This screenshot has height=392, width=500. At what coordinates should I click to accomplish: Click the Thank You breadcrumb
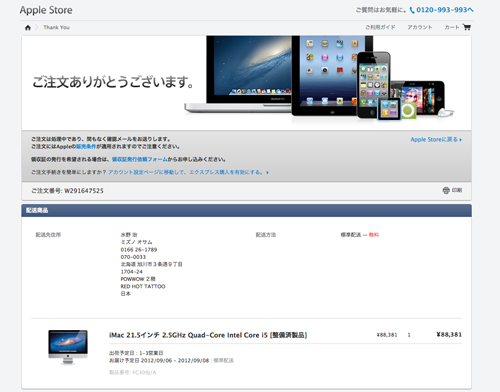tap(56, 27)
